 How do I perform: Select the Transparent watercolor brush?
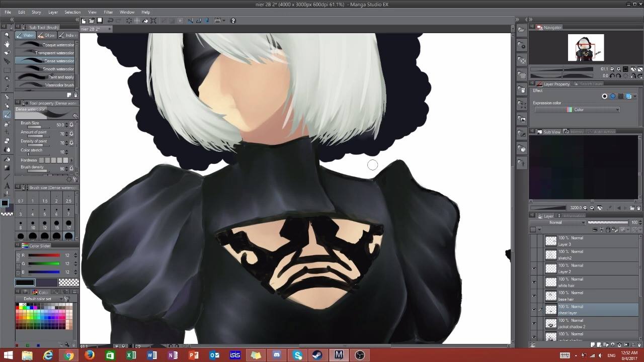[45, 53]
